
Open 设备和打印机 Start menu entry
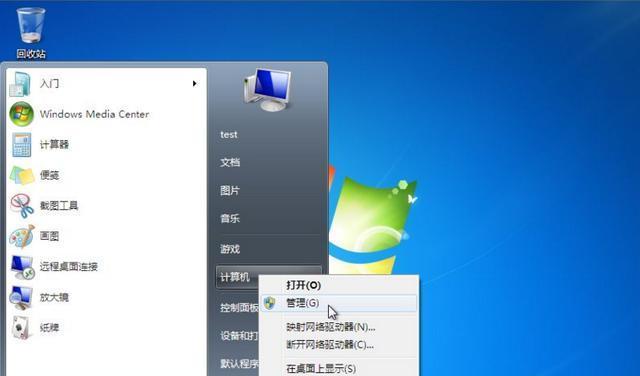[x=239, y=336]
